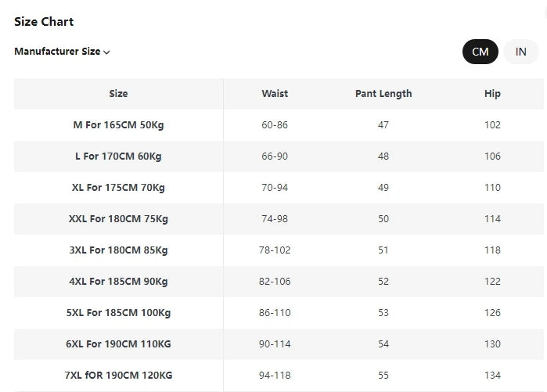Select the XL For 175CM 70Kg row
547x392 pixels.
click(279, 188)
